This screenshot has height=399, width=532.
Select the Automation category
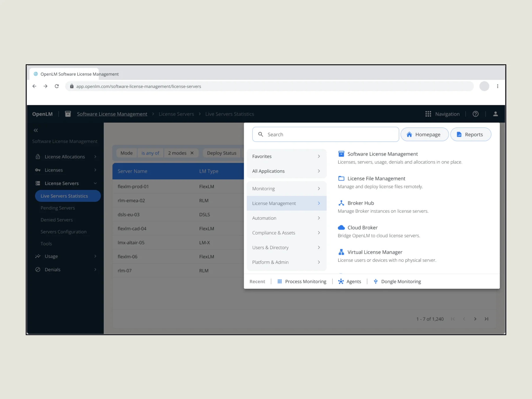[286, 218]
